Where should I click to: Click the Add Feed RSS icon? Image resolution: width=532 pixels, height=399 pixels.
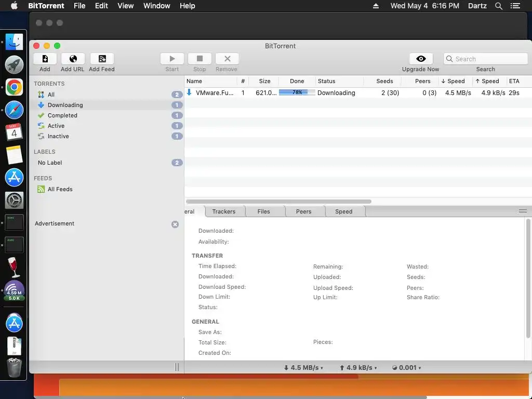(x=102, y=59)
